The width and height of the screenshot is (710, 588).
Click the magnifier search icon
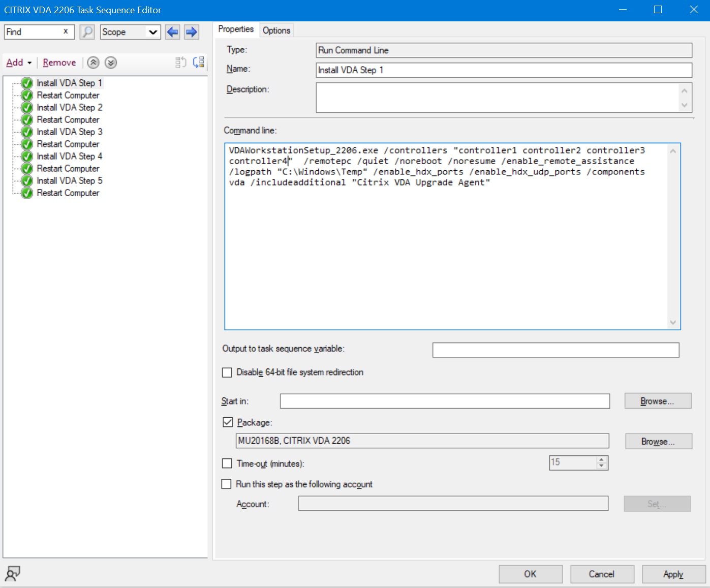87,32
